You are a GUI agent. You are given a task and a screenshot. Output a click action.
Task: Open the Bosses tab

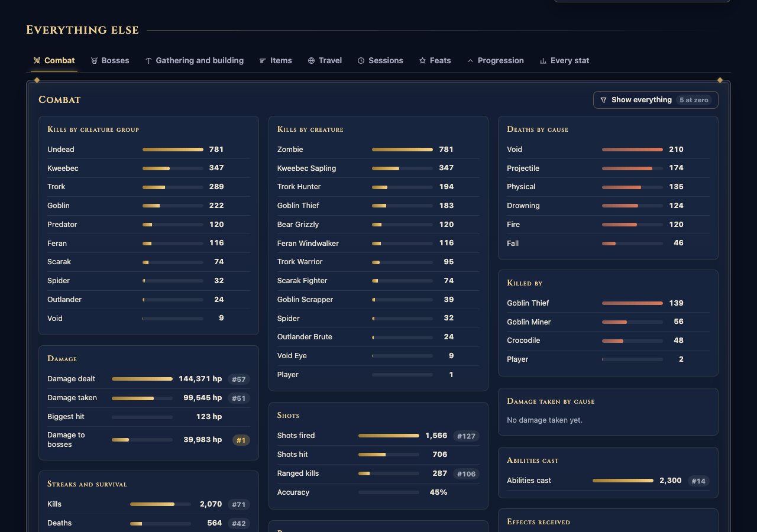(x=110, y=60)
